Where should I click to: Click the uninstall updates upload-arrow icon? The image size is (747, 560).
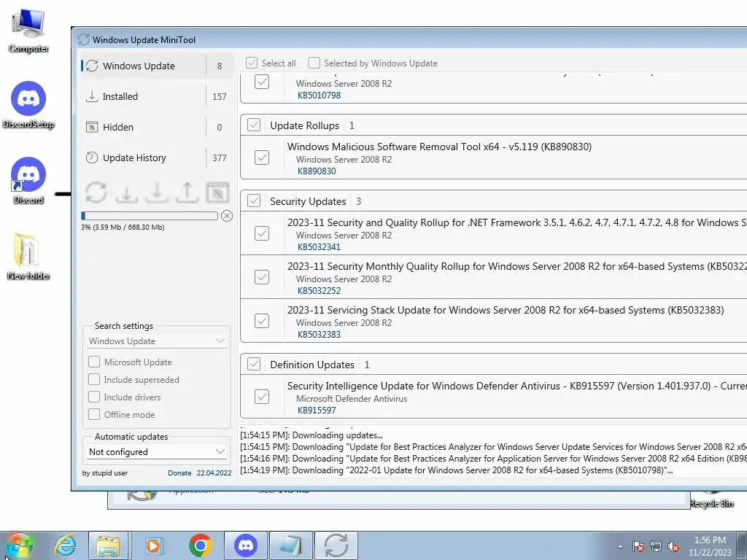point(187,192)
